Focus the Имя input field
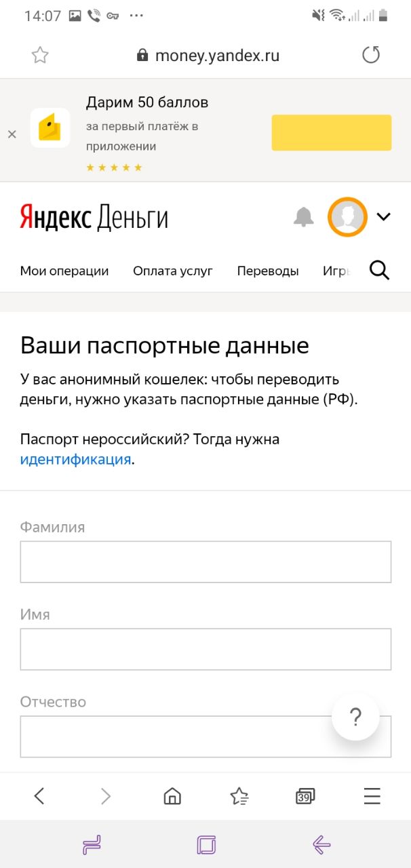The height and width of the screenshot is (868, 411). (206, 649)
